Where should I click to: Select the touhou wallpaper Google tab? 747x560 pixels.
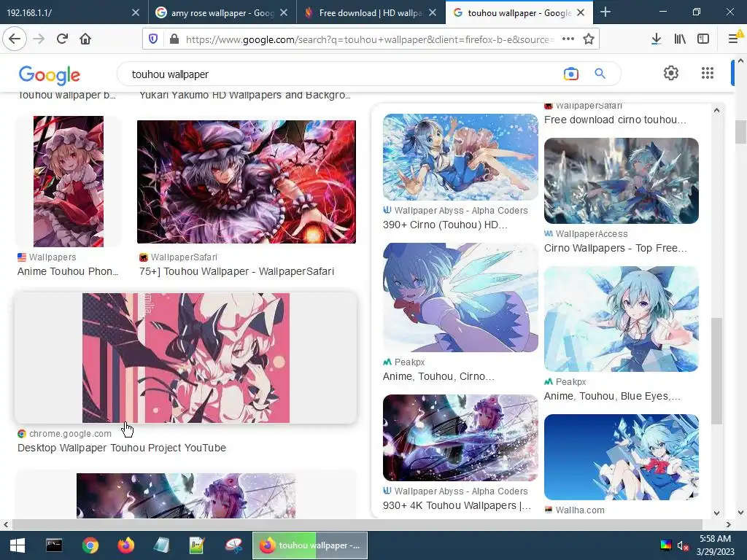coord(513,13)
